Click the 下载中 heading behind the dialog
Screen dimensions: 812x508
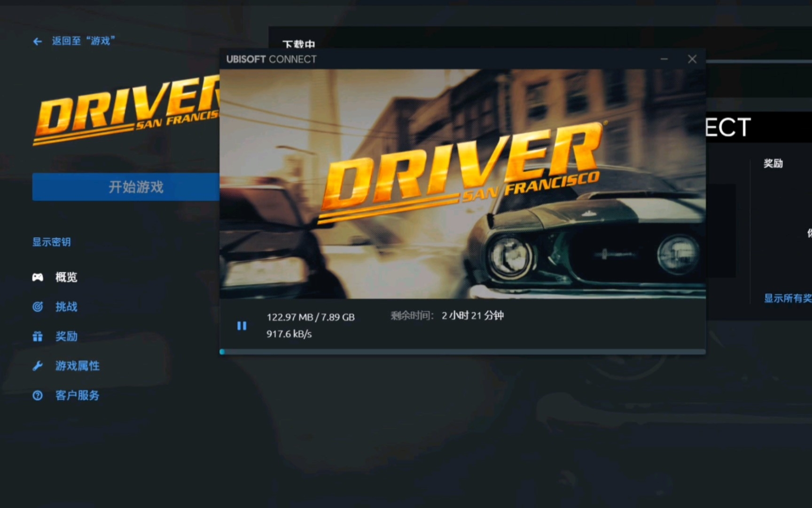tap(299, 44)
